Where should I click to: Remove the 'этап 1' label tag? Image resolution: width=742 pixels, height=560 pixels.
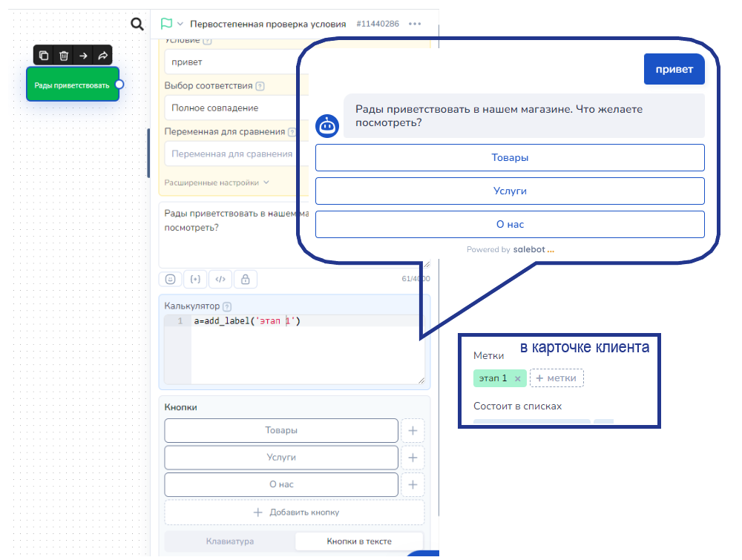tap(518, 379)
